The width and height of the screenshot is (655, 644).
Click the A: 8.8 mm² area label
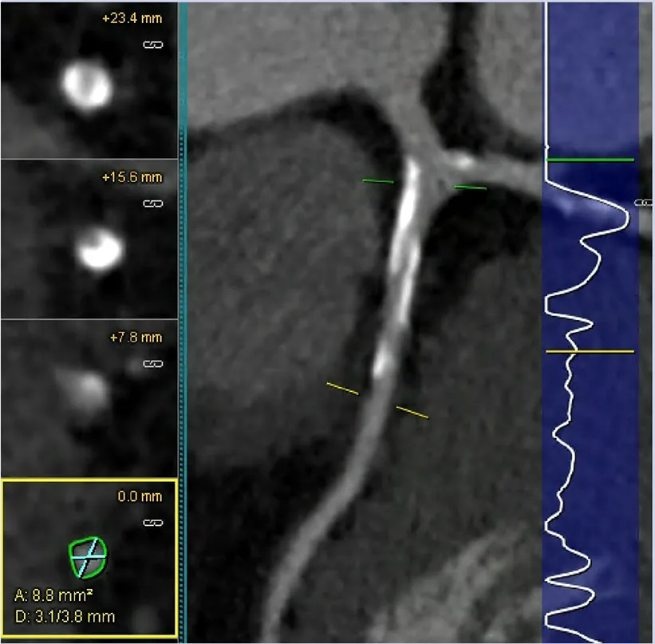[53, 595]
